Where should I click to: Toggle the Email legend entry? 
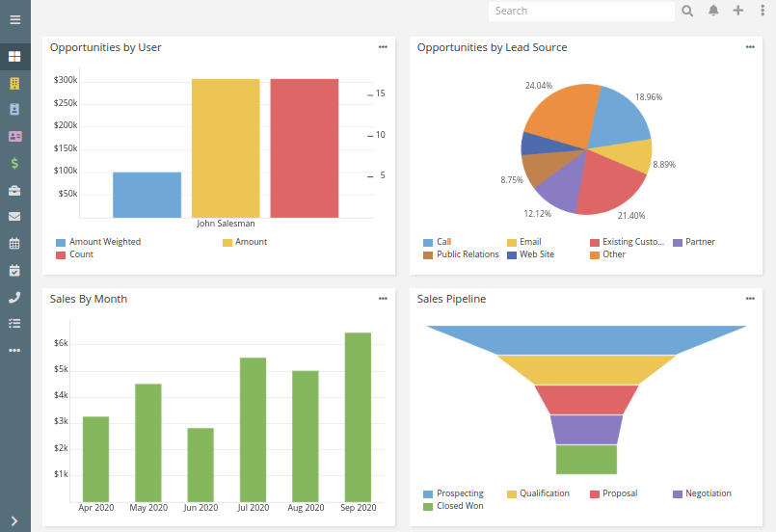tap(524, 242)
